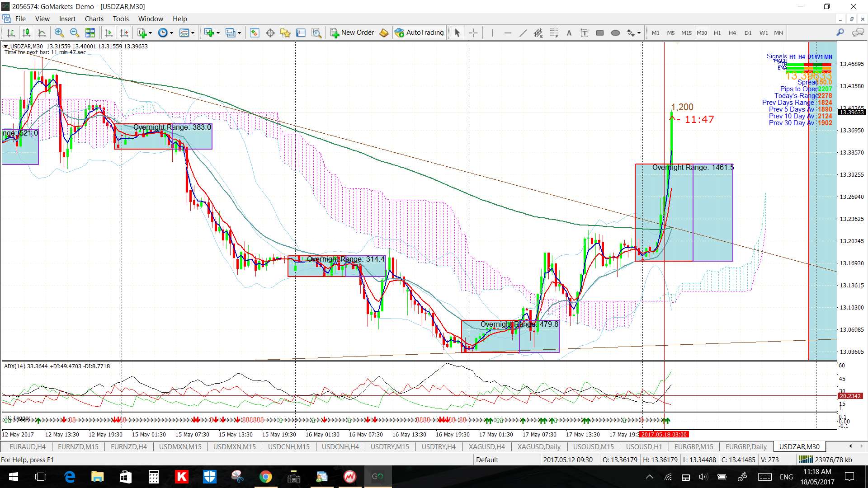Open indicators list dropdown

(x=145, y=33)
